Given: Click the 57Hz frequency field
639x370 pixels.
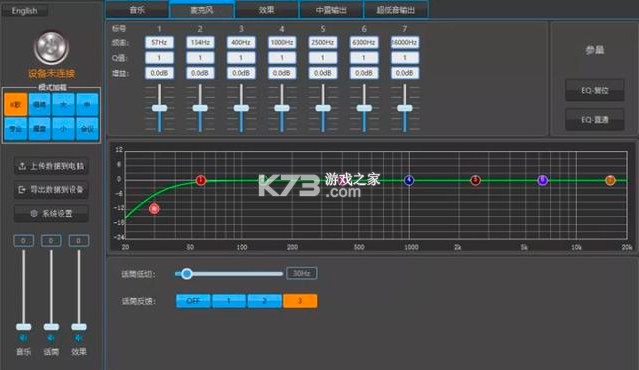Looking at the screenshot, I should click(159, 42).
